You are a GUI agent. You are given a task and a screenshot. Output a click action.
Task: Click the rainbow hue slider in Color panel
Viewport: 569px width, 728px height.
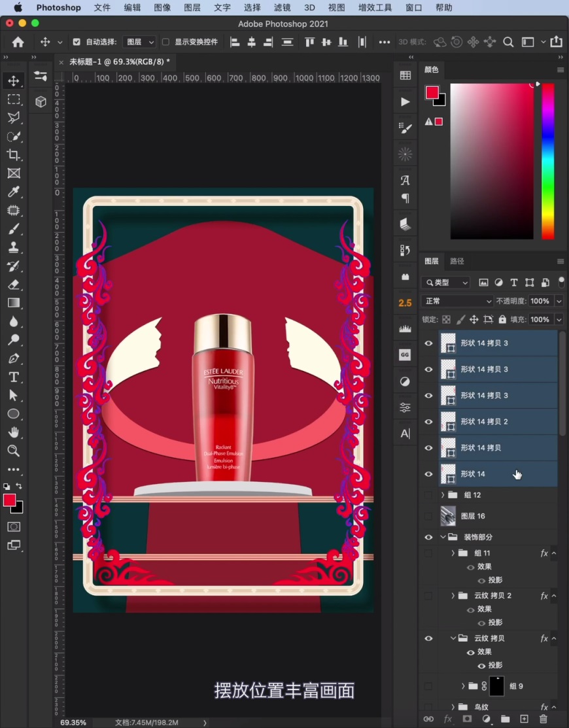coord(548,161)
